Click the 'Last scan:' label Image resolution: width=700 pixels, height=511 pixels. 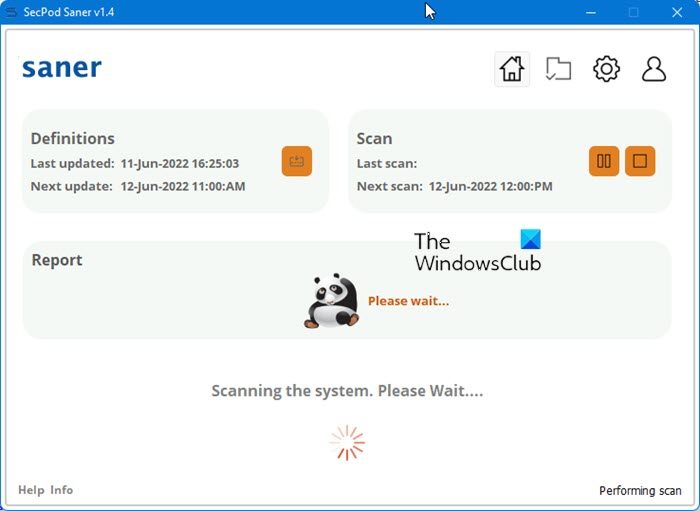coord(387,163)
